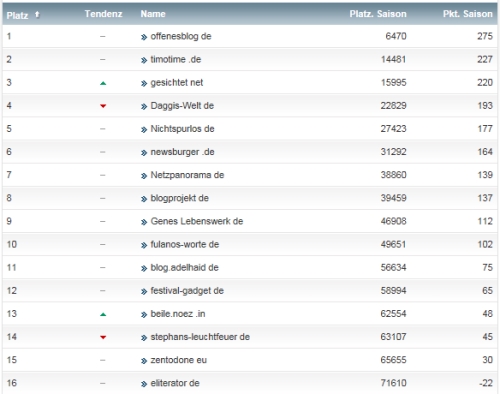Select season rank value 38860
500x394 pixels.
tap(394, 175)
